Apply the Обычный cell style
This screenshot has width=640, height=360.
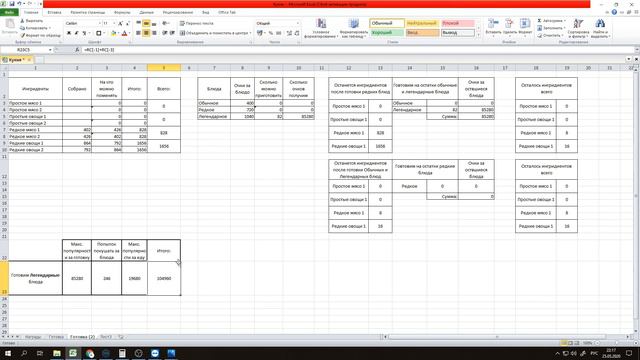click(x=387, y=24)
